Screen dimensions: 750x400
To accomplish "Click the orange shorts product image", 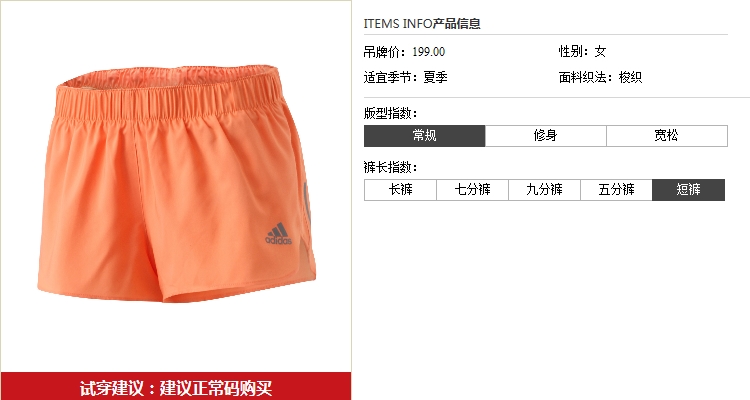I will click(x=177, y=184).
